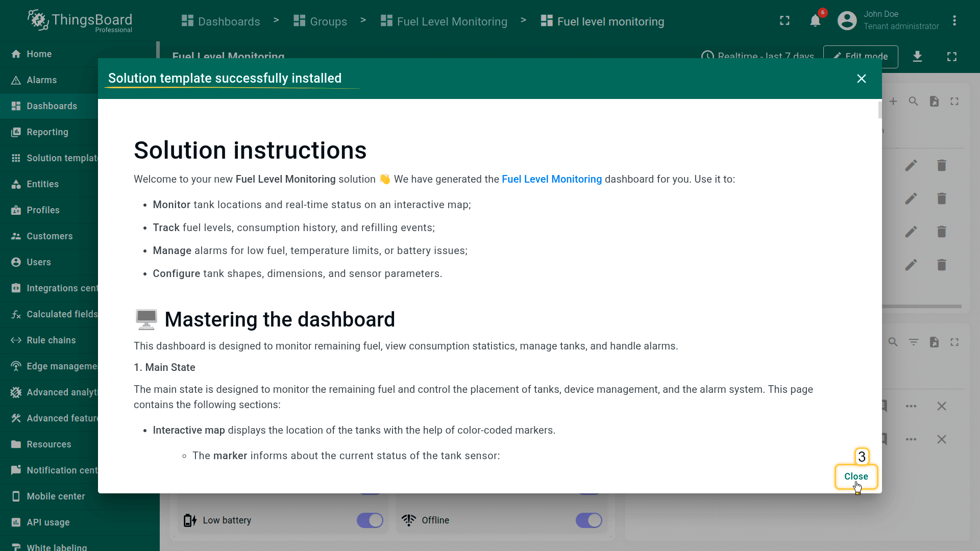980x551 pixels.
Task: Click the Home icon in the sidebar
Action: pos(16,54)
